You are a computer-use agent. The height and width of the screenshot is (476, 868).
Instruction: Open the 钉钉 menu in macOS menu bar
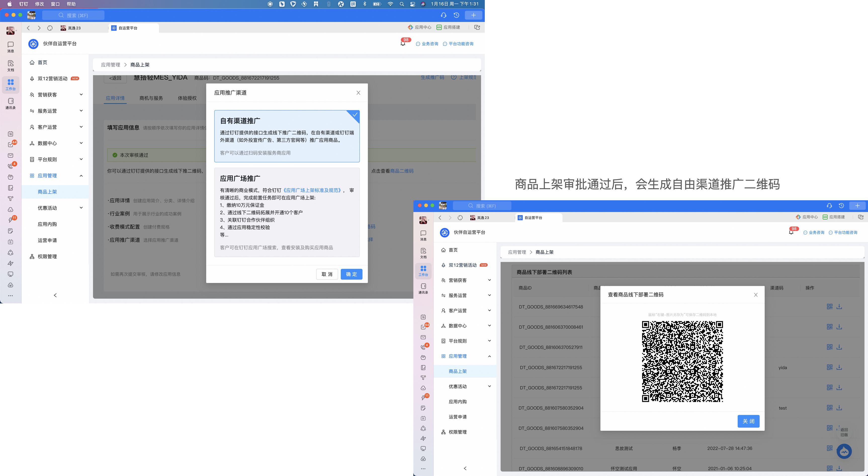[24, 4]
